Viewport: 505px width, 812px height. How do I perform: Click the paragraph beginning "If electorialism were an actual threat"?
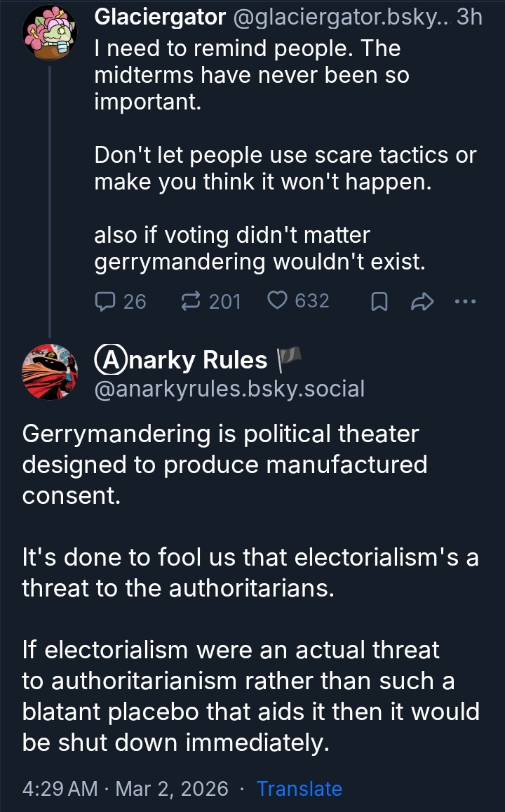tap(250, 696)
